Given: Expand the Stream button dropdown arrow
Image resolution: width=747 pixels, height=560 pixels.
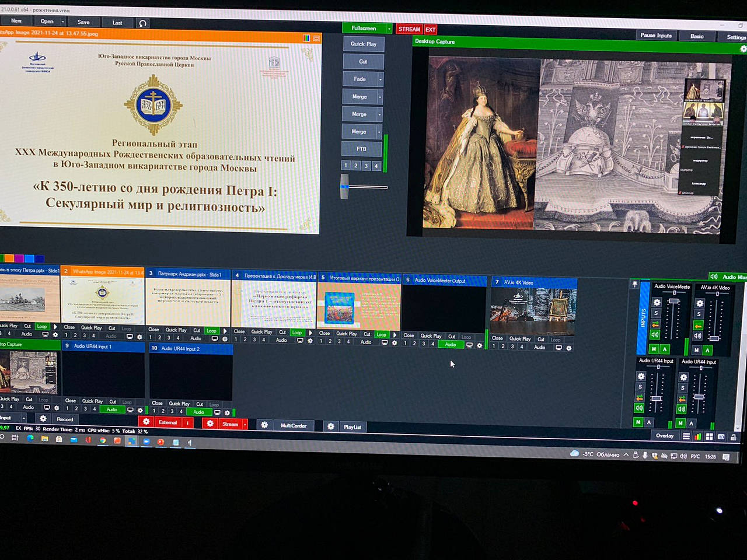Looking at the screenshot, I should click(x=245, y=424).
